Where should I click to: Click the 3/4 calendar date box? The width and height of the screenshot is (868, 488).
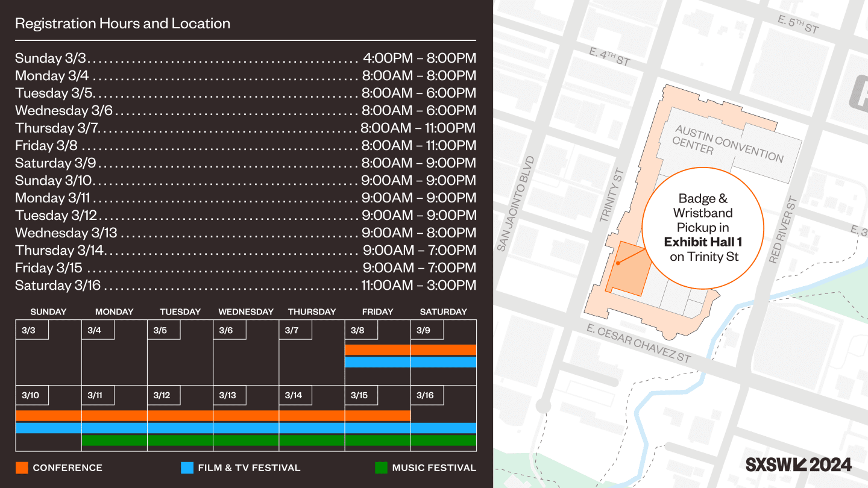pos(98,330)
